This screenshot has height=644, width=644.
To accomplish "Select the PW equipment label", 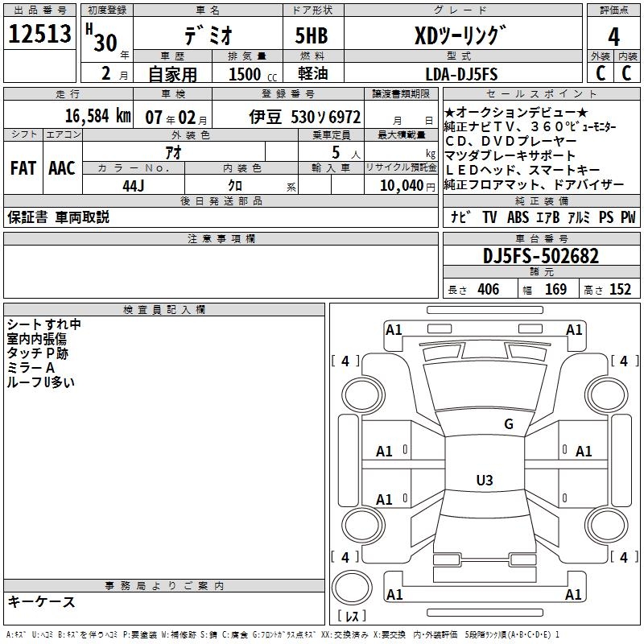I will click(629, 217).
